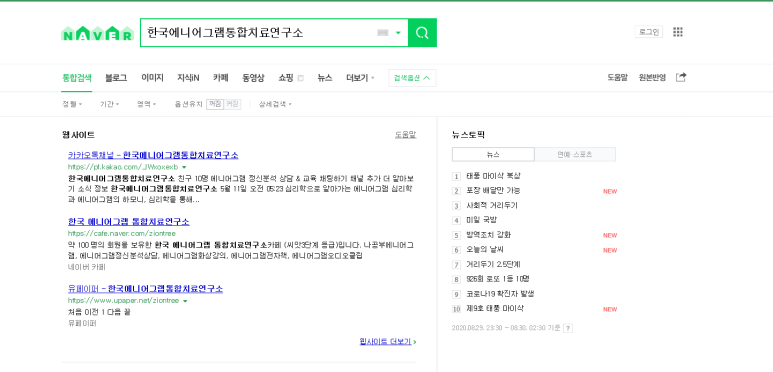Open the 카카오톡채널 result title
This screenshot has width=773, height=372.
coord(153,155)
